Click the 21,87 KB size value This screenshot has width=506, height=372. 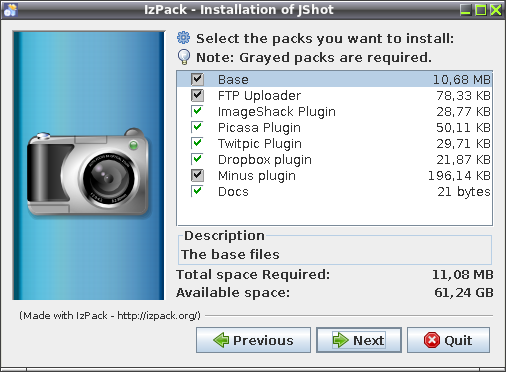click(x=463, y=160)
